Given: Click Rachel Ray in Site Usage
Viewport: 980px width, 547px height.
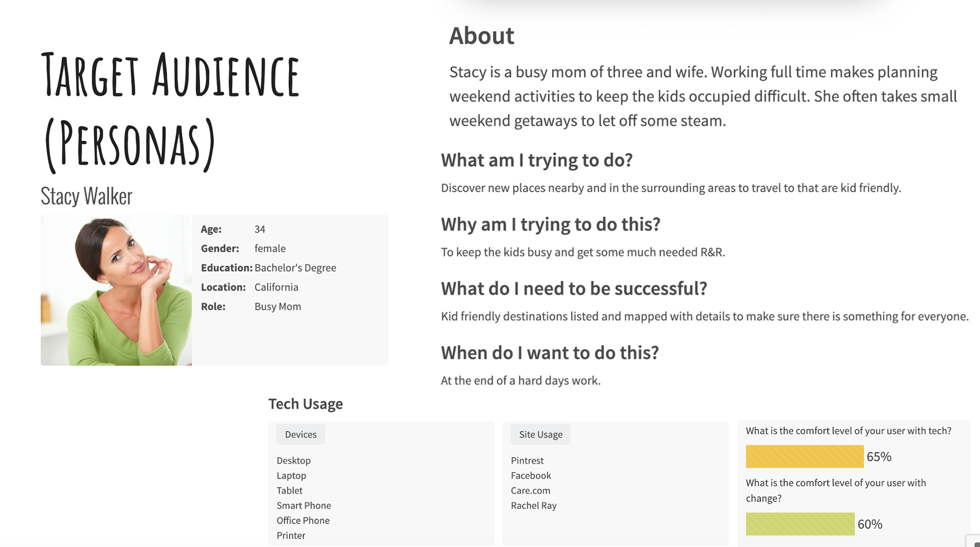Looking at the screenshot, I should click(533, 506).
